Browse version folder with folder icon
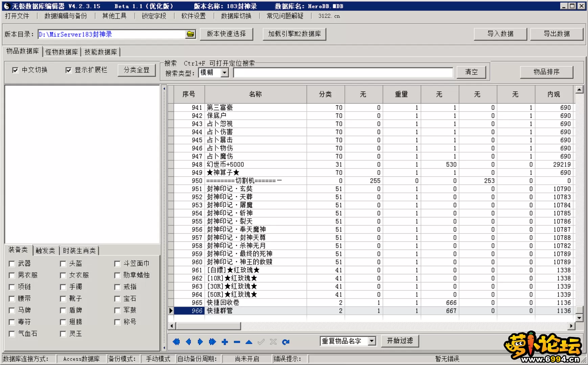 click(191, 34)
